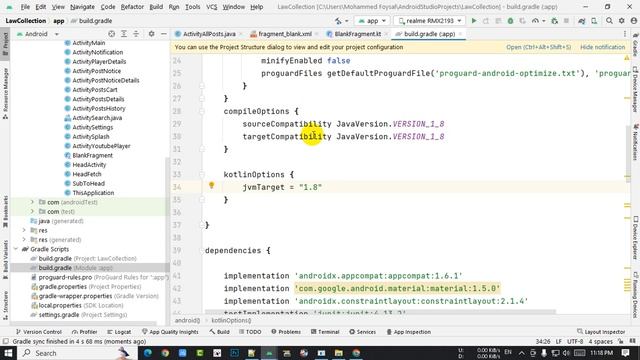Open Device Manager toolbar icon
640x360 pixels.
point(594,21)
